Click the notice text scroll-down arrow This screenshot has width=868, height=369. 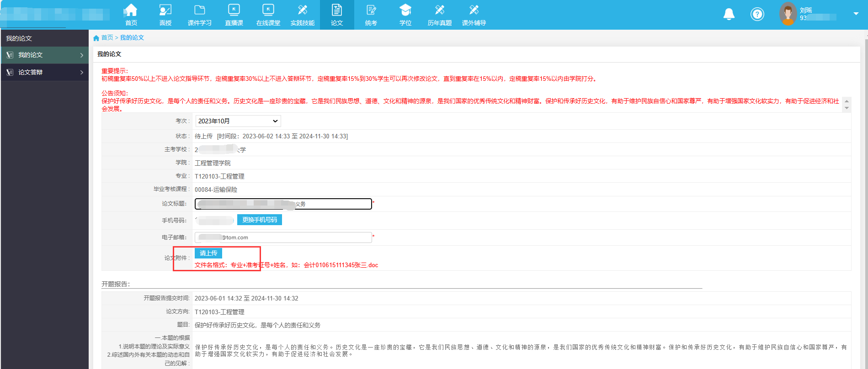(847, 108)
